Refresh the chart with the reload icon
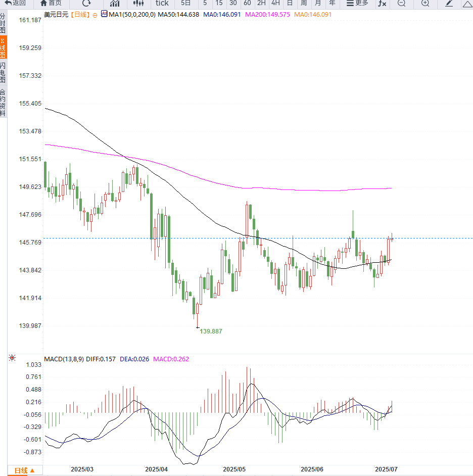The image size is (473, 476). (x=86, y=3)
